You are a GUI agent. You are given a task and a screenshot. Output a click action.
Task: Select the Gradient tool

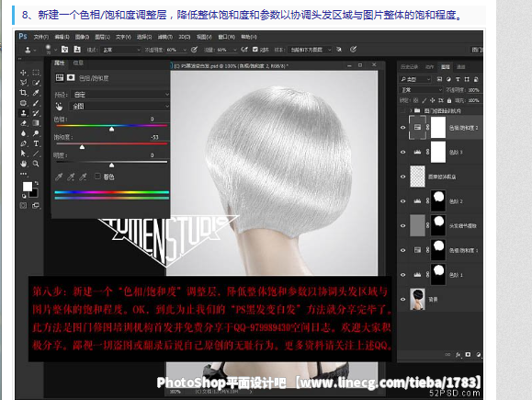click(36, 123)
